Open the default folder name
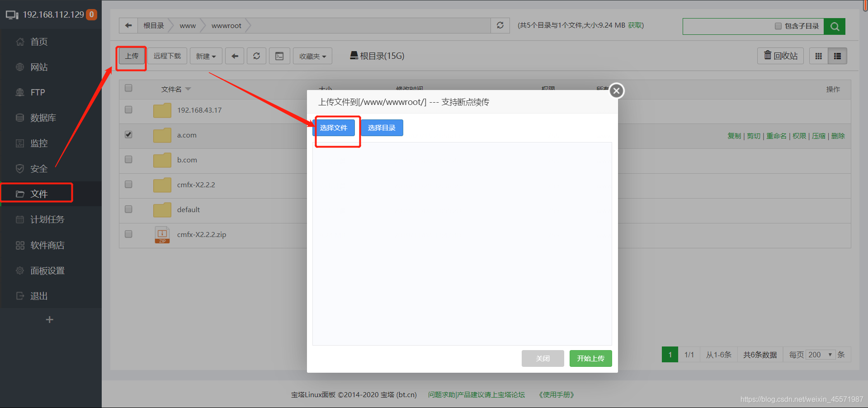 click(x=189, y=210)
